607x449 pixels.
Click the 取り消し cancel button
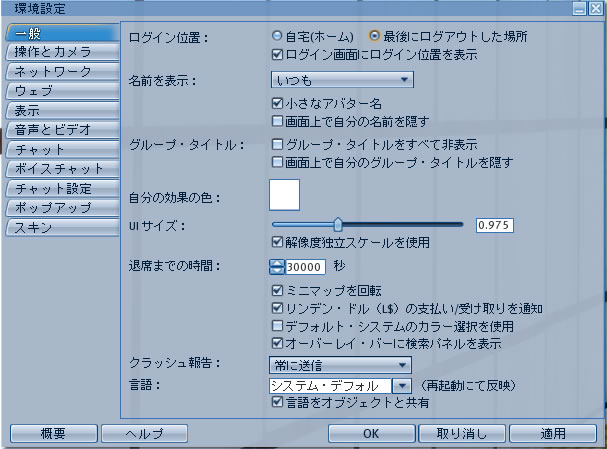[462, 433]
